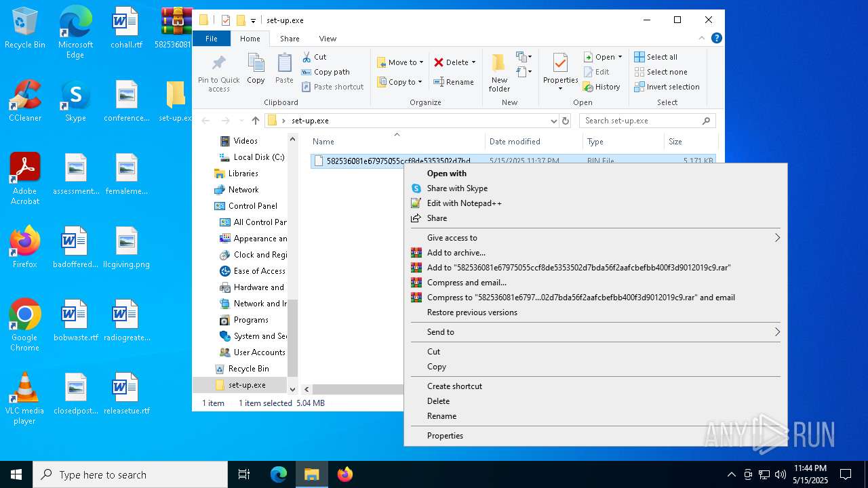Image resolution: width=868 pixels, height=488 pixels.
Task: Click the Paste ribbon icon
Action: click(x=284, y=69)
